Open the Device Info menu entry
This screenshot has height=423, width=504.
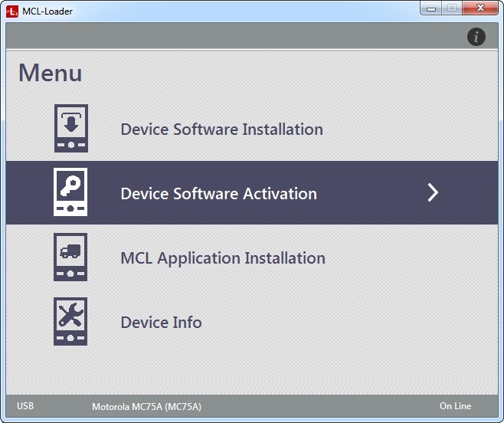click(252, 322)
